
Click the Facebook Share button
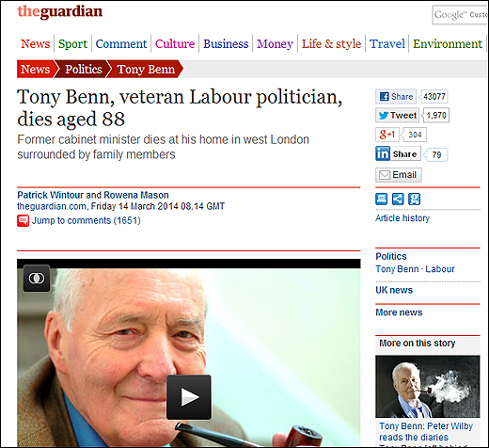[396, 97]
